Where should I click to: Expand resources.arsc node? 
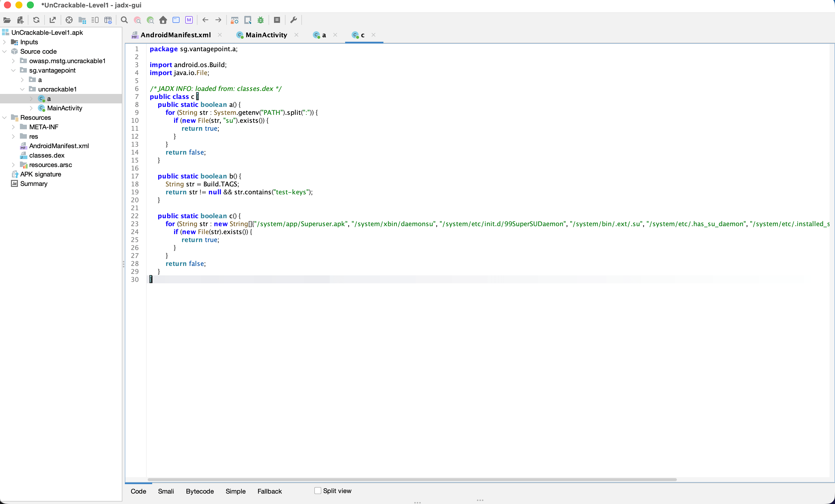(x=13, y=165)
